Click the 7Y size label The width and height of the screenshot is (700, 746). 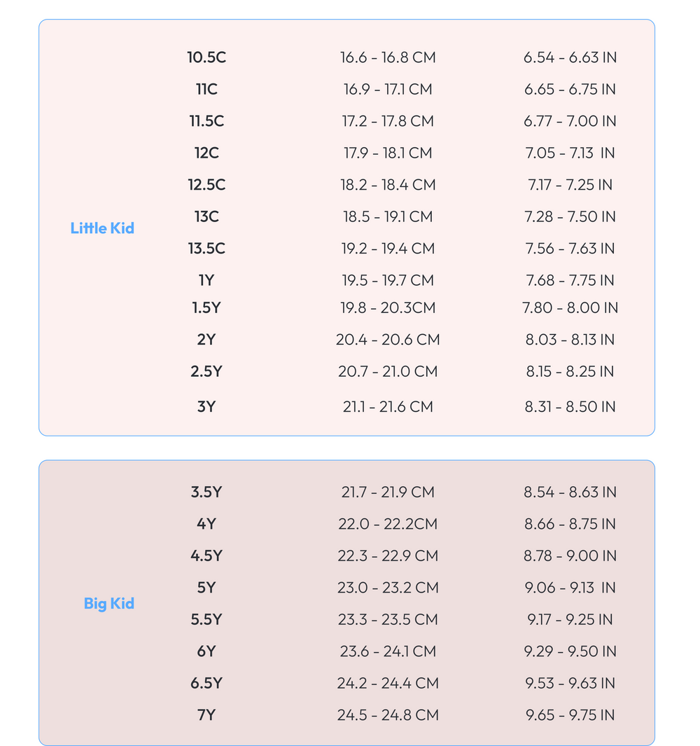pyautogui.click(x=206, y=715)
